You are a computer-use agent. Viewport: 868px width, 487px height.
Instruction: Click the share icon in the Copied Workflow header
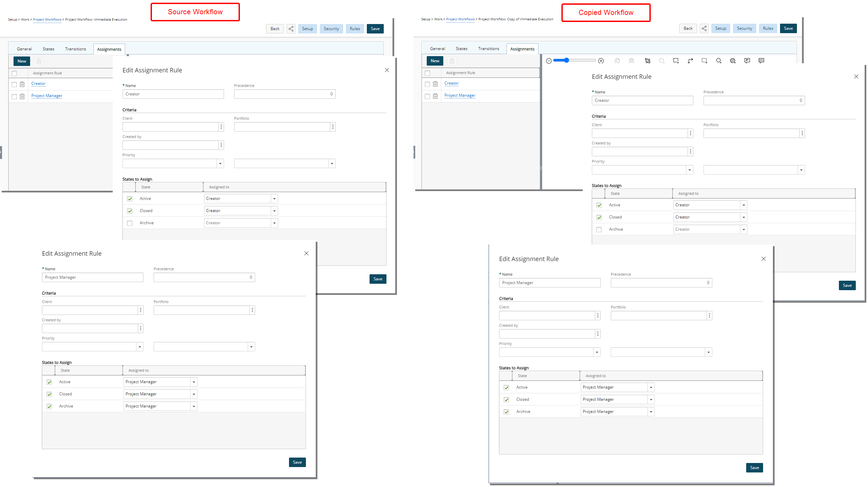point(704,28)
